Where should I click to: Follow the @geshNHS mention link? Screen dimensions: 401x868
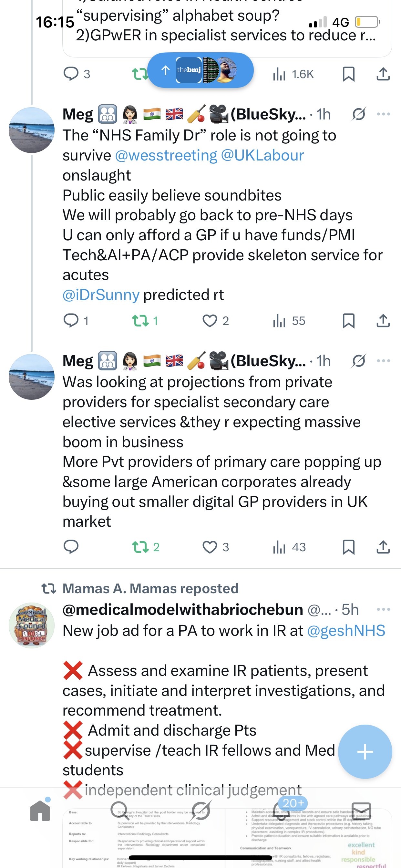coord(346,630)
